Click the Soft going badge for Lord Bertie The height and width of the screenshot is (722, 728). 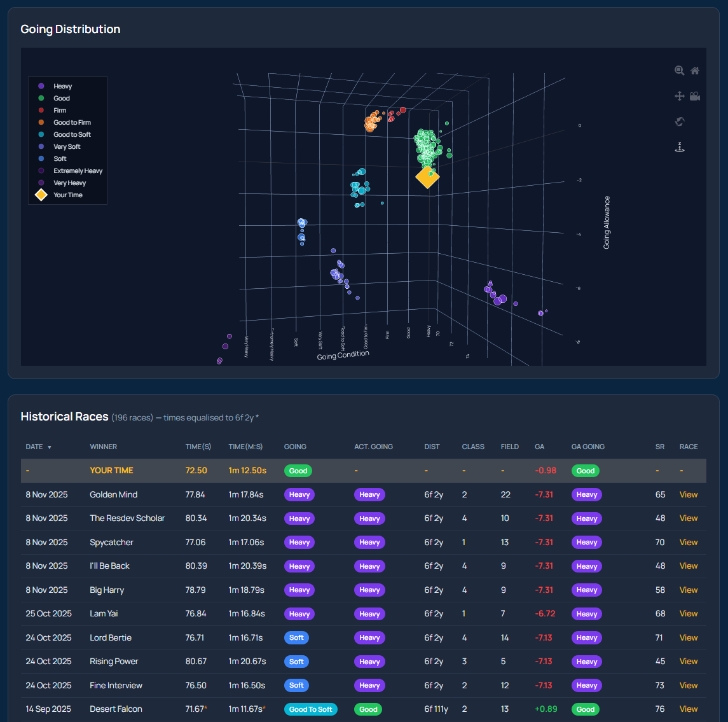click(296, 637)
